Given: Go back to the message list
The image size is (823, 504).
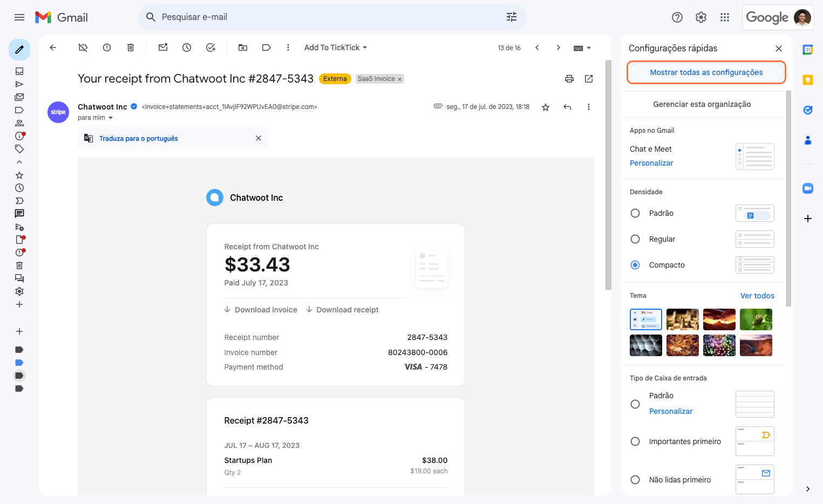Looking at the screenshot, I should click(x=53, y=47).
